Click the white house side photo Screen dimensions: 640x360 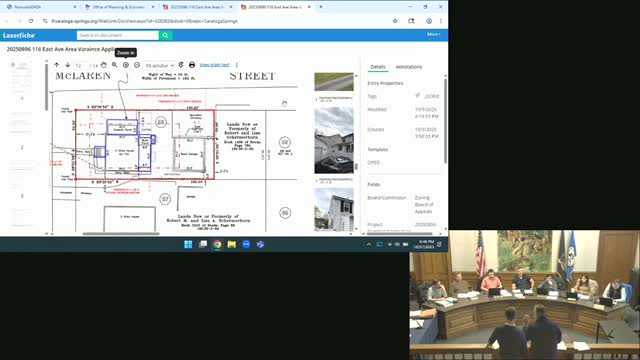point(334,210)
